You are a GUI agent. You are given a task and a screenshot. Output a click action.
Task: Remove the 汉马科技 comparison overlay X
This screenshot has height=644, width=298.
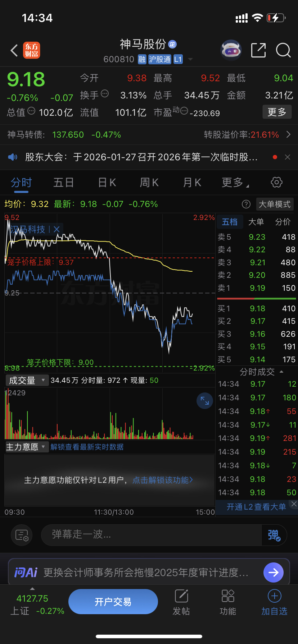pos(57,229)
